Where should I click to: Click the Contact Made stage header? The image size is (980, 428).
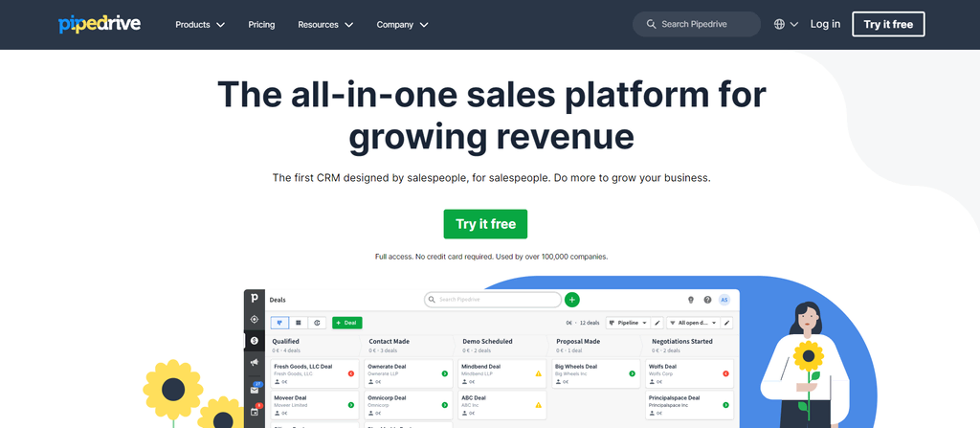(x=390, y=342)
